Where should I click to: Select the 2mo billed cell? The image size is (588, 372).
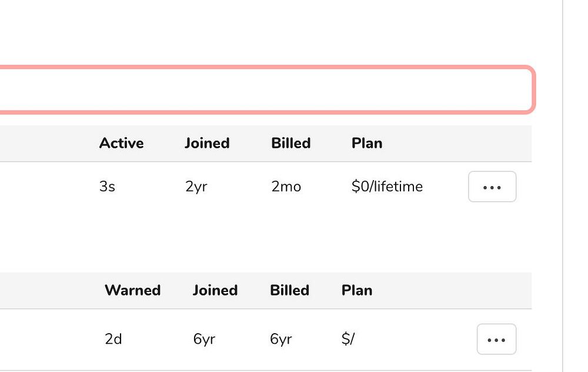coord(286,187)
